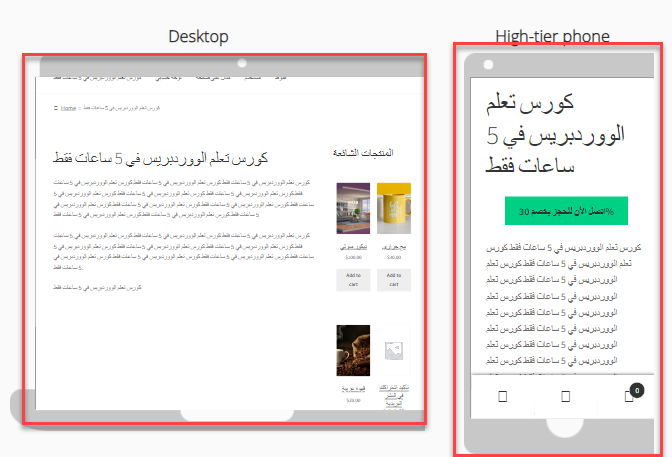Click the page heading in the desktop preview

point(161,158)
